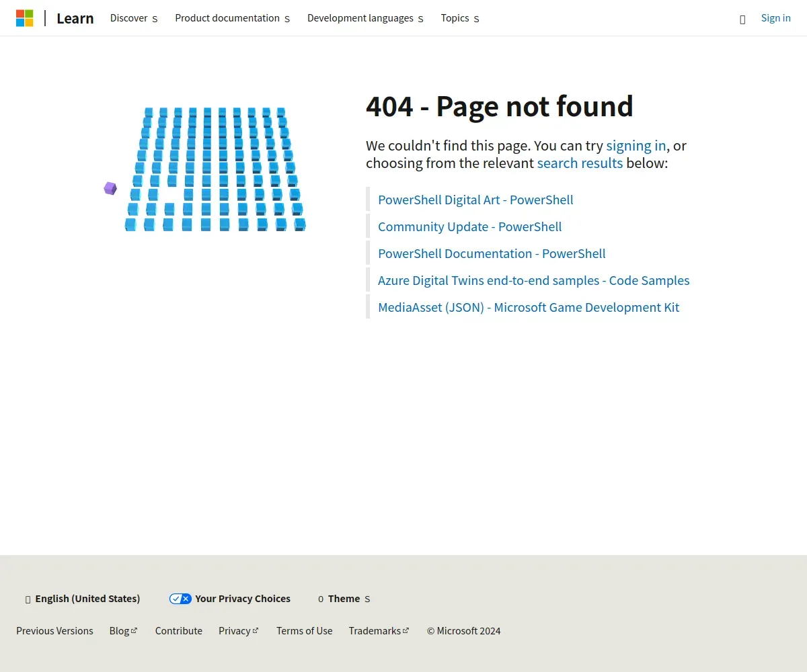
Task: Click the Microsoft logo
Action: 25,18
